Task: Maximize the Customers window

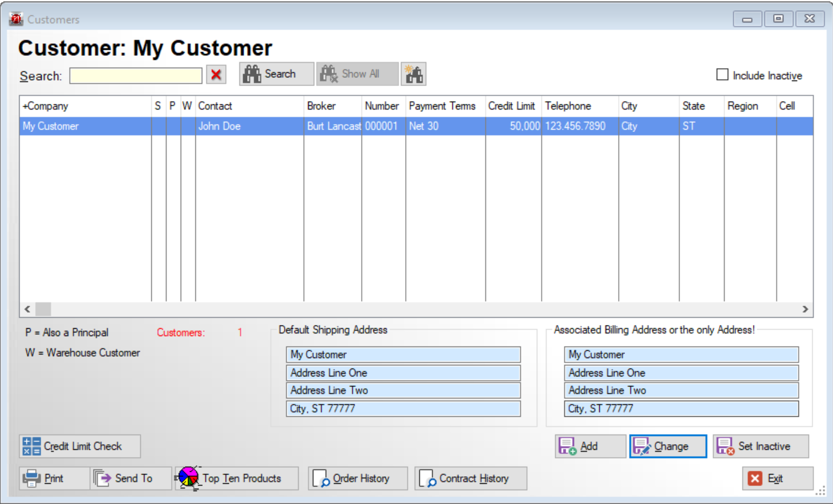Action: click(778, 19)
